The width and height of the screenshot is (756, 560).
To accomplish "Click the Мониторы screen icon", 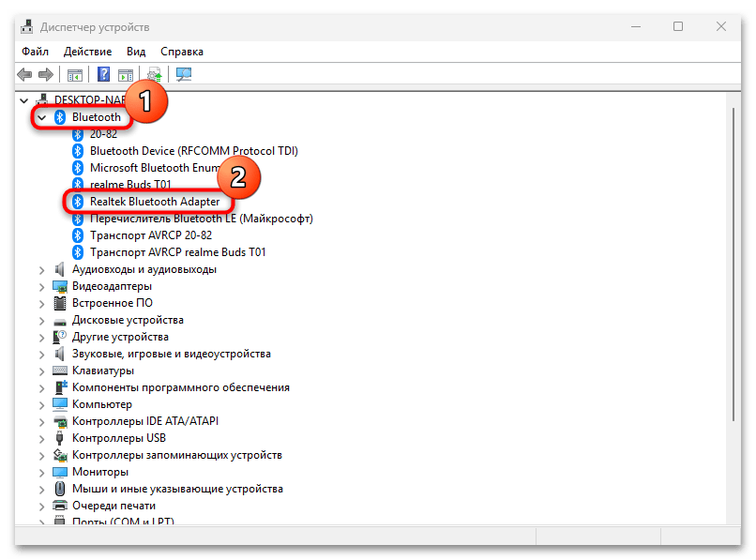I will [60, 472].
